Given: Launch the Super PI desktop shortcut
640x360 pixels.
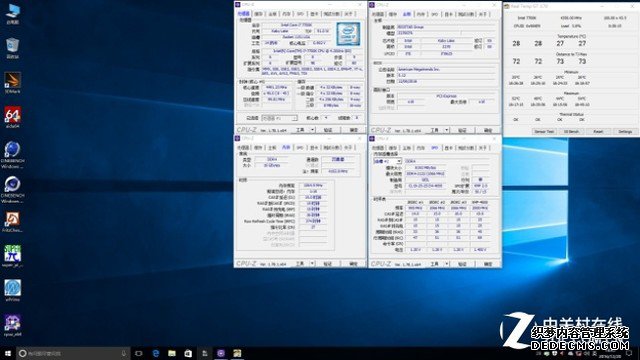Looking at the screenshot, I should pyautogui.click(x=13, y=256).
